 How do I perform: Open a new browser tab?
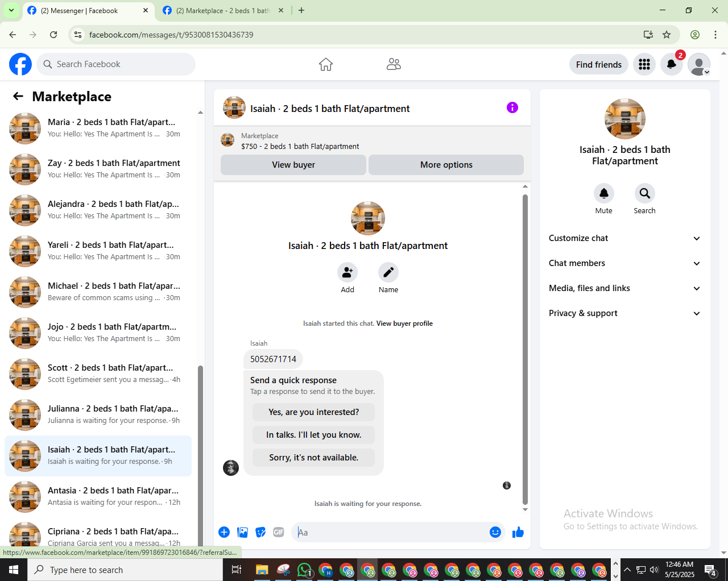tap(301, 10)
